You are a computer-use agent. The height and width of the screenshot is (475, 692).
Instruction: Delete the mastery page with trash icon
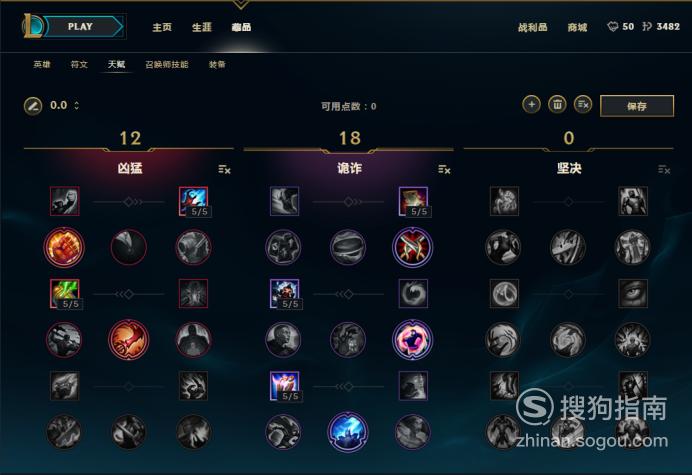point(557,105)
